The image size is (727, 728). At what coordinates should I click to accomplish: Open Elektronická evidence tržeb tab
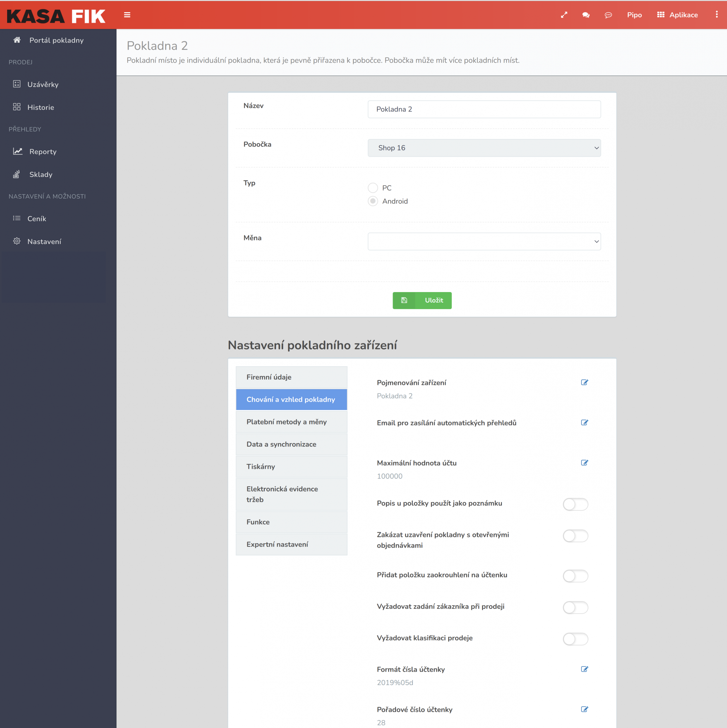[x=291, y=494]
